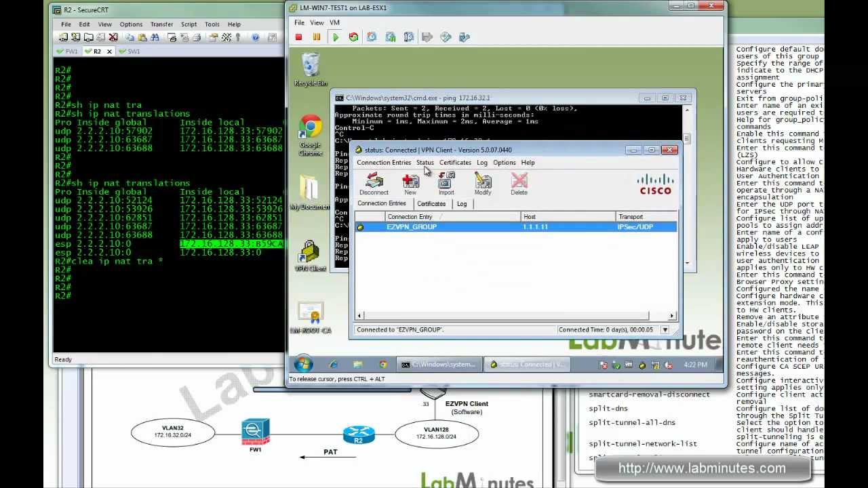Open Options menu in VPN Client
The image size is (868, 488).
[x=505, y=163]
